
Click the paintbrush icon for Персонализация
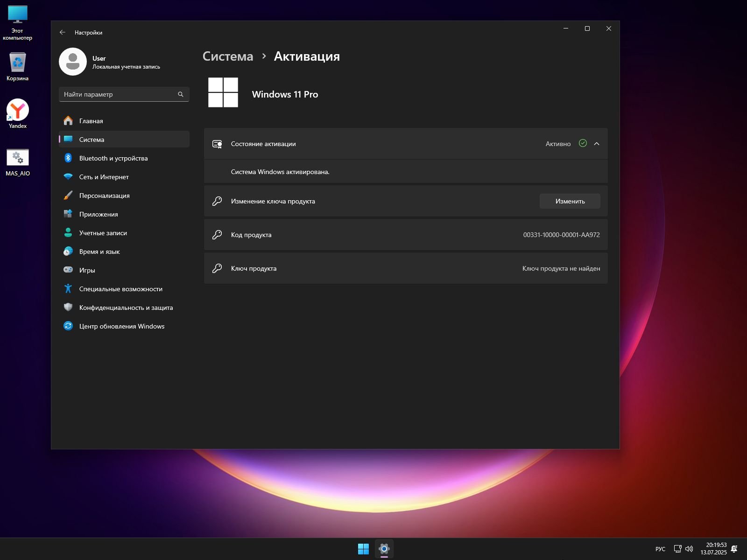68,196
